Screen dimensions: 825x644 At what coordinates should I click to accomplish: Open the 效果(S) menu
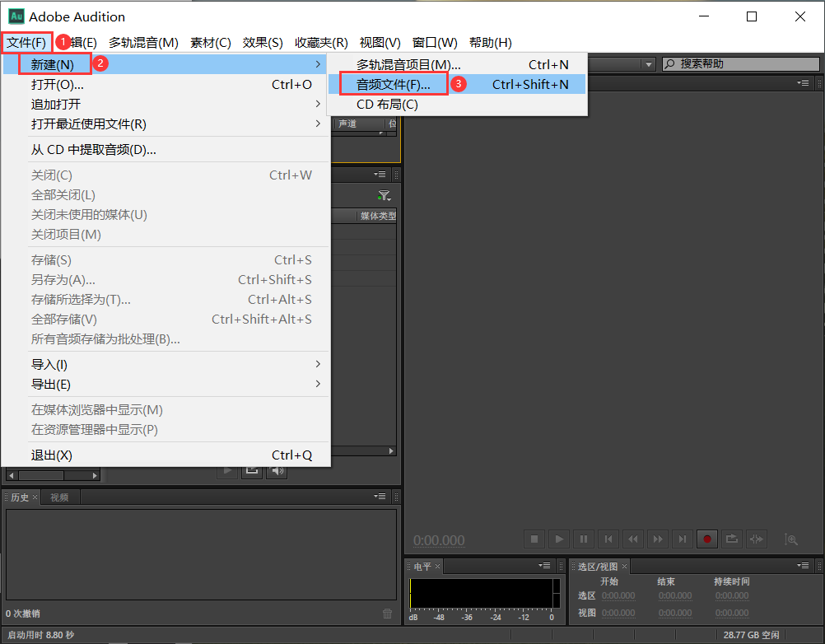click(263, 43)
